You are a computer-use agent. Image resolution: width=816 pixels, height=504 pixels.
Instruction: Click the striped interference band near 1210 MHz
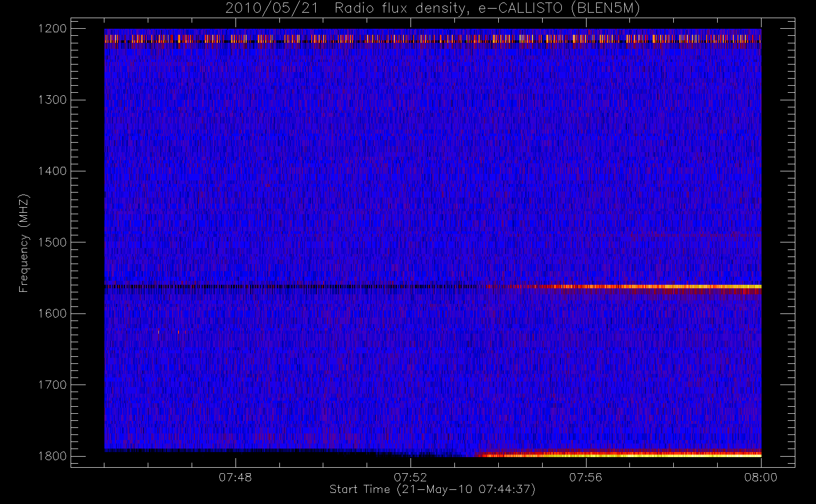pos(433,39)
